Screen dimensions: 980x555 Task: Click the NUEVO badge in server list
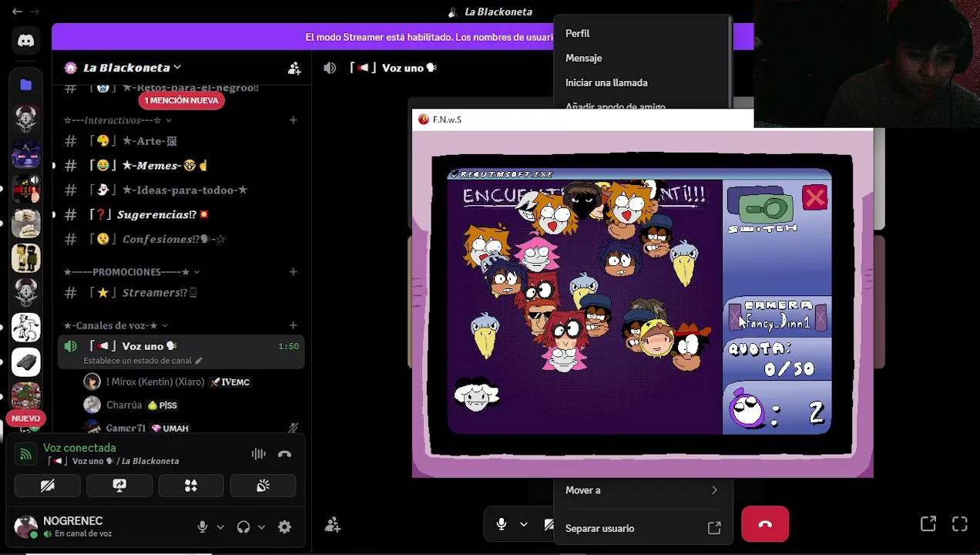[25, 419]
